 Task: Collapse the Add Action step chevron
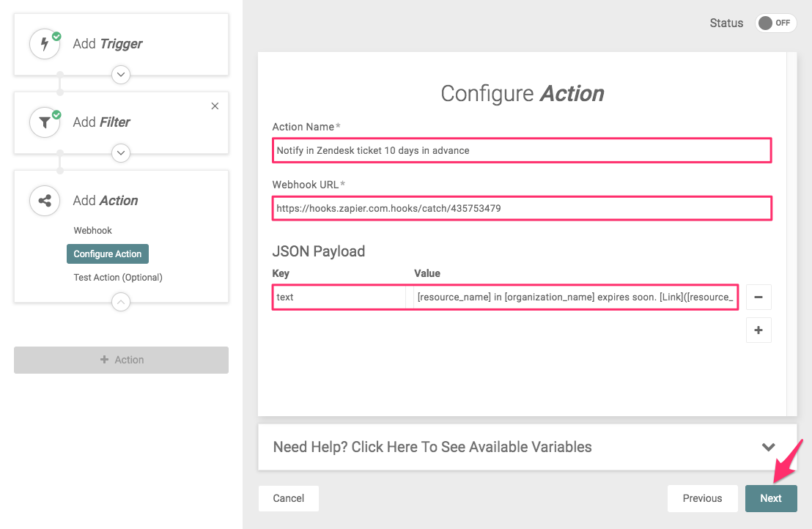122,301
